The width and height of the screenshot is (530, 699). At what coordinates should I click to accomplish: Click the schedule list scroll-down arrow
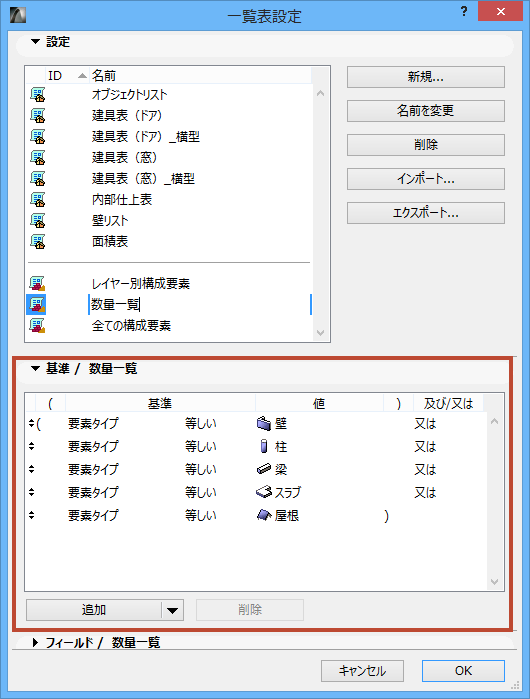click(320, 333)
